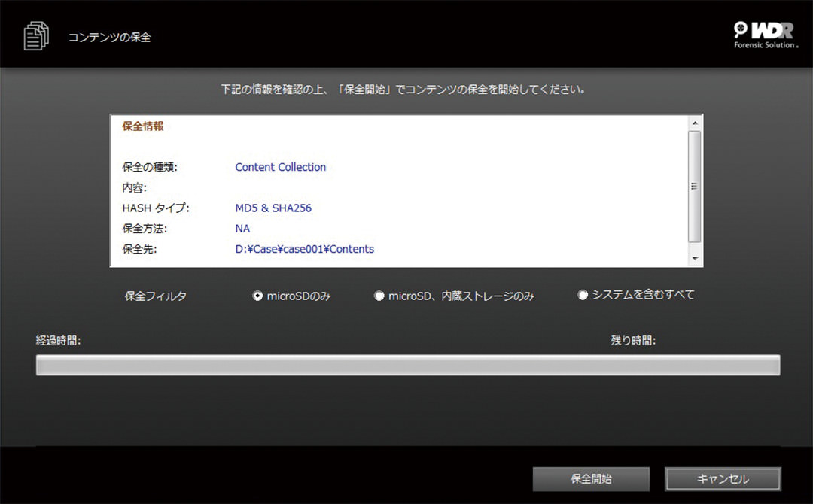Click the コンテンツの保全 title text
The image size is (813, 504).
pos(109,38)
